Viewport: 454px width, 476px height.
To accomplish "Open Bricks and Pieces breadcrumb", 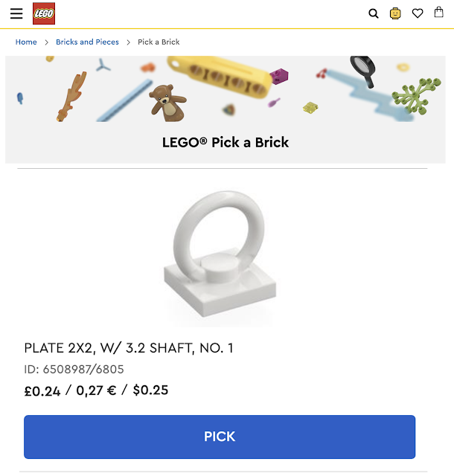I will tap(87, 42).
